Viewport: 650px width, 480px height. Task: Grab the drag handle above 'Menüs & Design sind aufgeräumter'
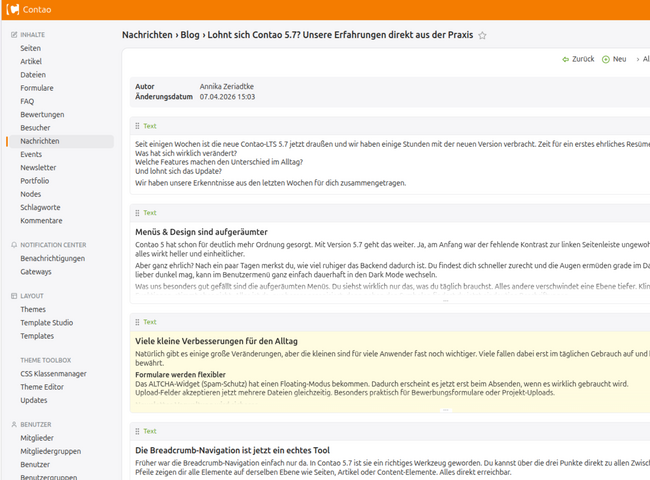(137, 213)
